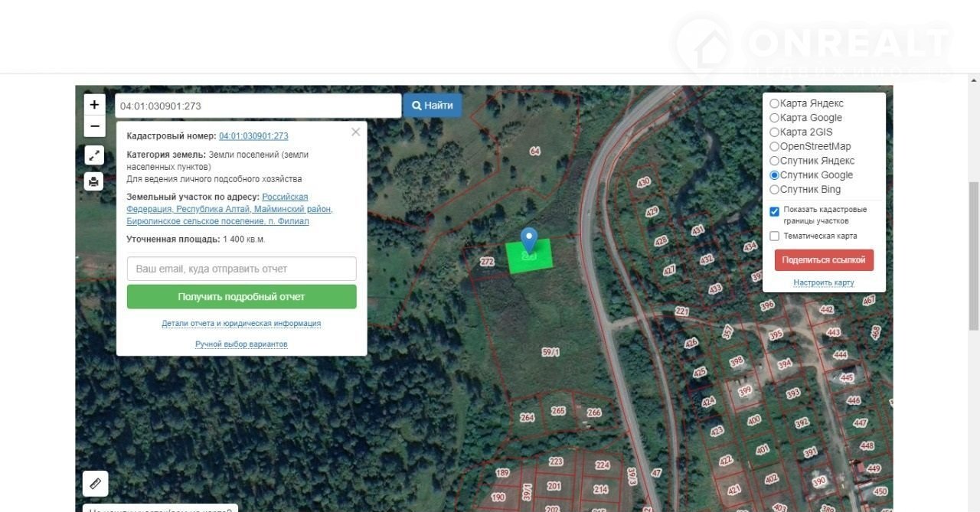Toggle fullscreen map view icon
The height and width of the screenshot is (512, 980).
(x=94, y=155)
